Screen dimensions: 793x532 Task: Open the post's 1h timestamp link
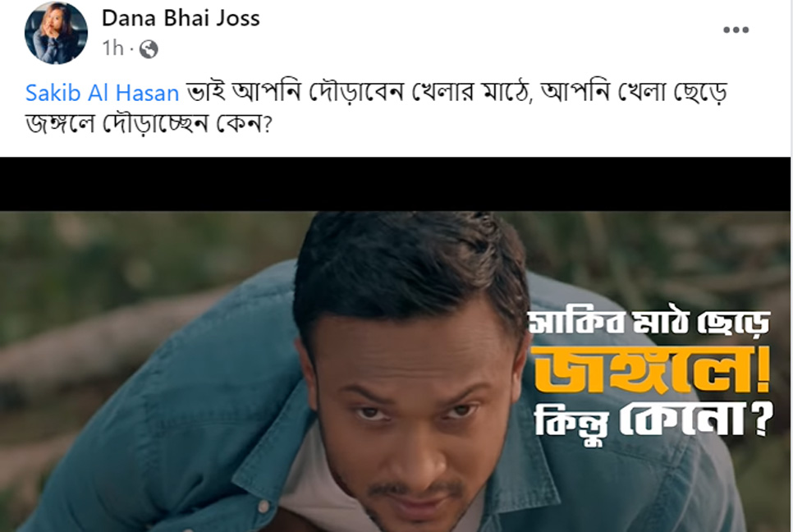[x=112, y=48]
